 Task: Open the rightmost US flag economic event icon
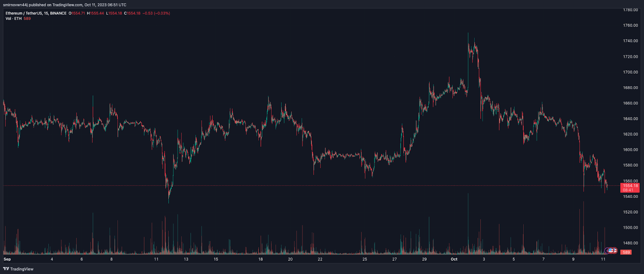pyautogui.click(x=615, y=251)
